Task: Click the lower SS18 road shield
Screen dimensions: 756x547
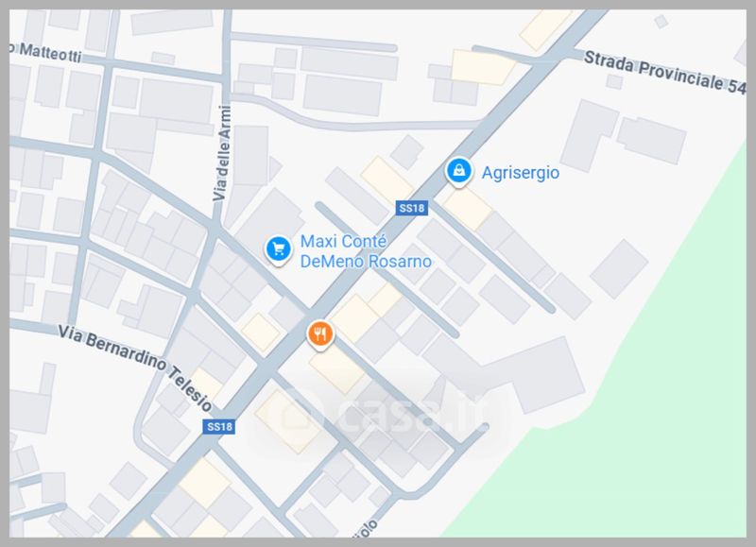Action: point(219,426)
